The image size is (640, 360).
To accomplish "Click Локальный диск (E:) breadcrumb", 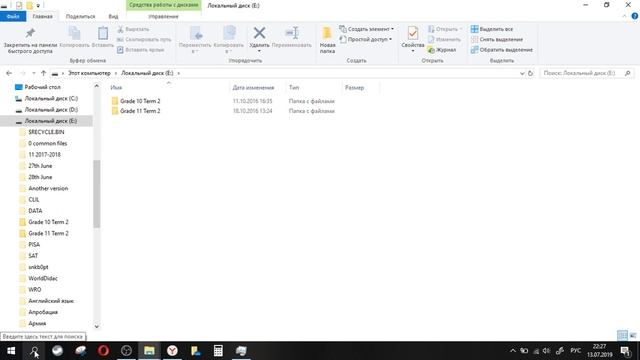I will 147,73.
